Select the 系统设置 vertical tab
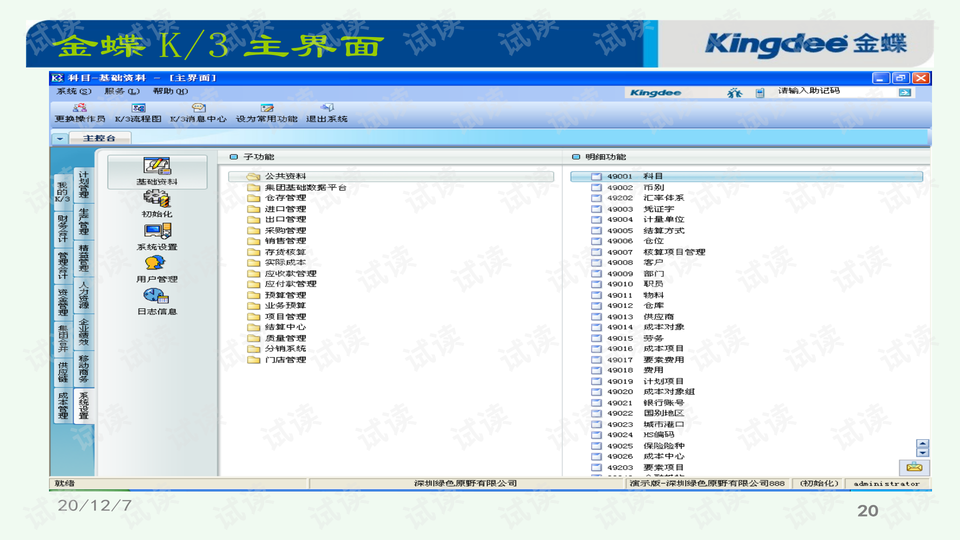Image resolution: width=960 pixels, height=540 pixels. [x=84, y=405]
